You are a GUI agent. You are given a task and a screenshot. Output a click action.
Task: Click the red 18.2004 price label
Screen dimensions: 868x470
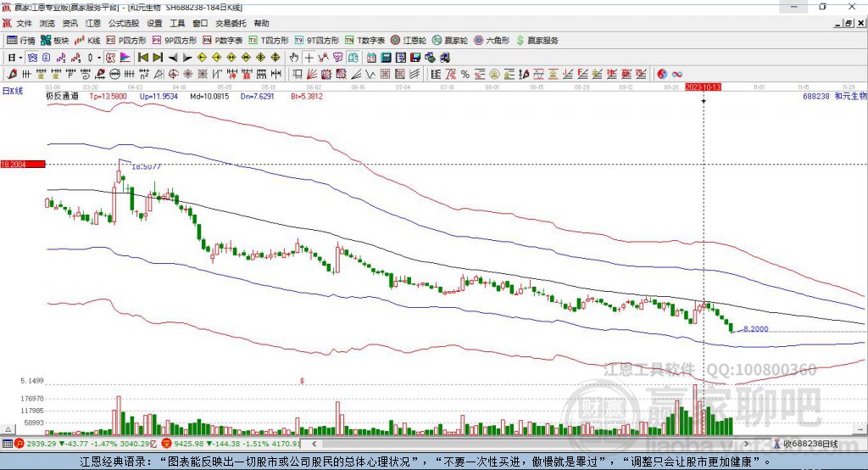click(x=23, y=164)
